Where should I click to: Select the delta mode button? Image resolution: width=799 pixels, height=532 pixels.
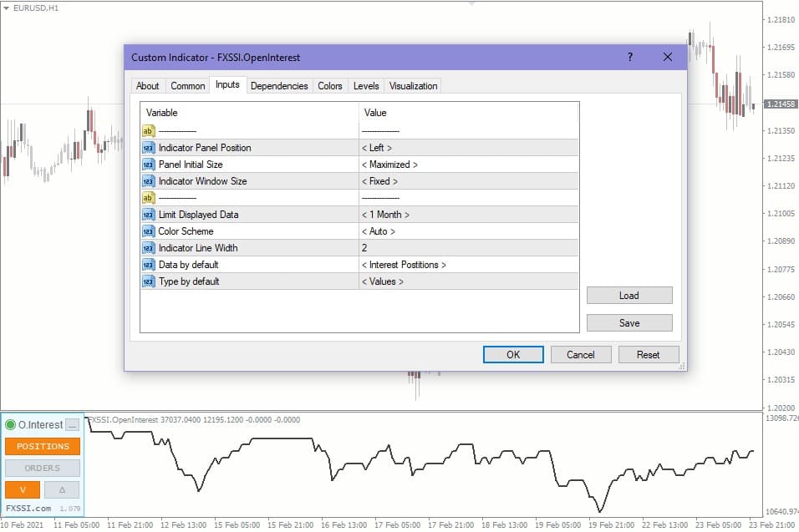[x=62, y=489]
